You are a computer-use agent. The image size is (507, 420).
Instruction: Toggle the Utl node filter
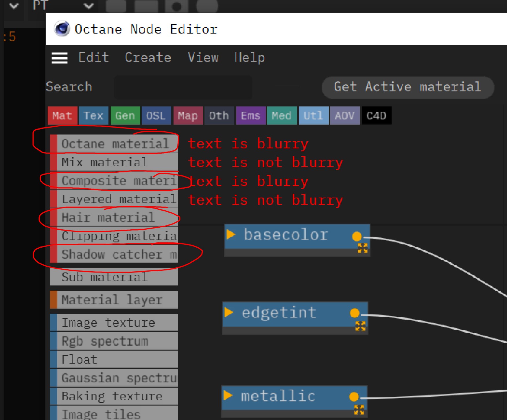[x=314, y=116]
